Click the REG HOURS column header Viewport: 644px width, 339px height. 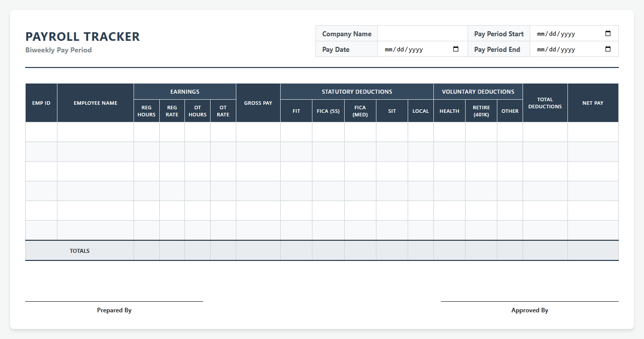(x=147, y=111)
